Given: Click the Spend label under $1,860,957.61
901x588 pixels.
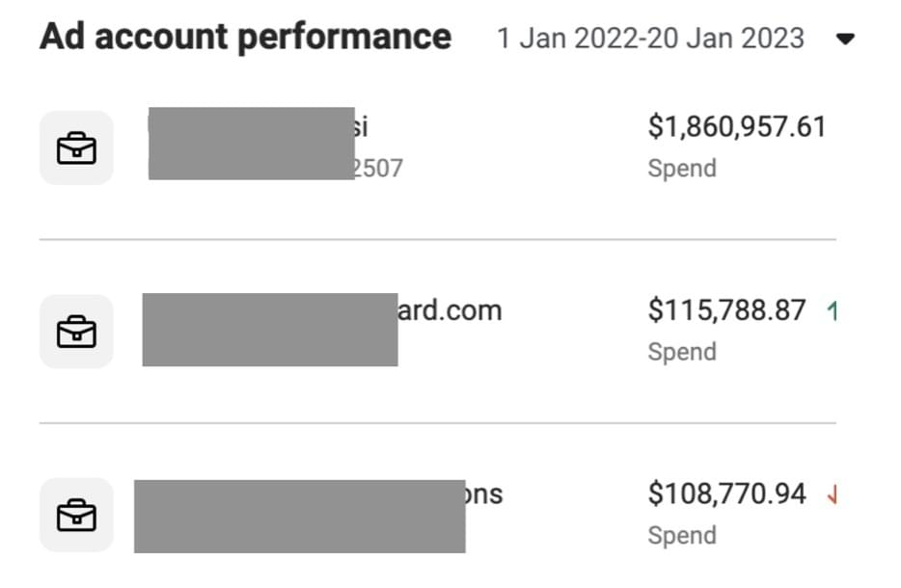Looking at the screenshot, I should click(682, 169).
